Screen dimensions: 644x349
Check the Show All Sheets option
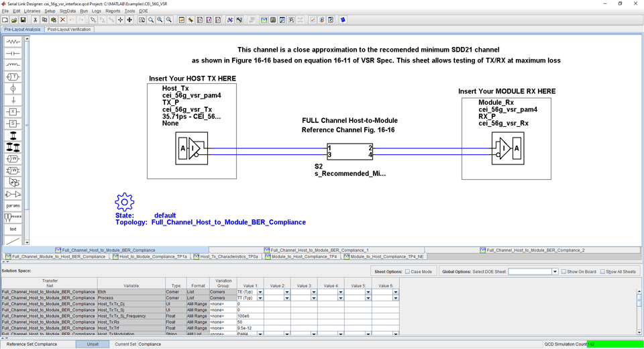[602, 272]
